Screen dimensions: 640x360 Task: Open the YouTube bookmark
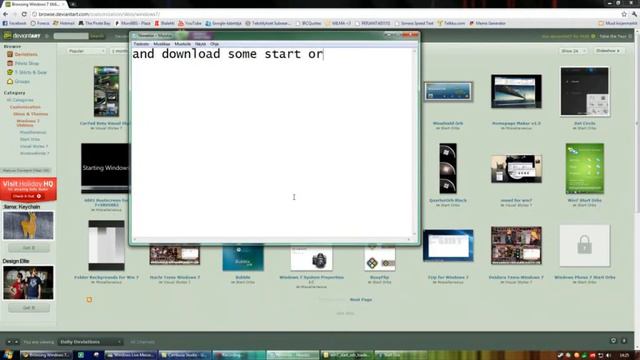click(x=190, y=23)
